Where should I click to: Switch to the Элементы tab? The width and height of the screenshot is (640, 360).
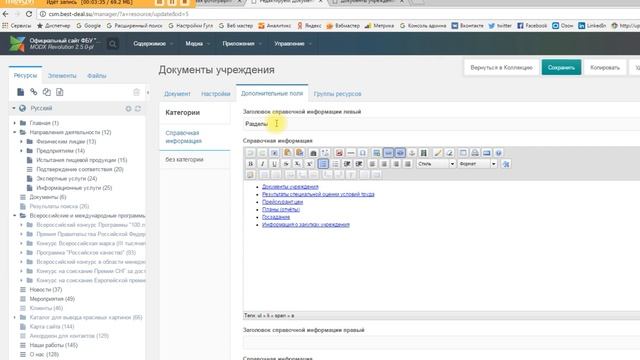(62, 76)
